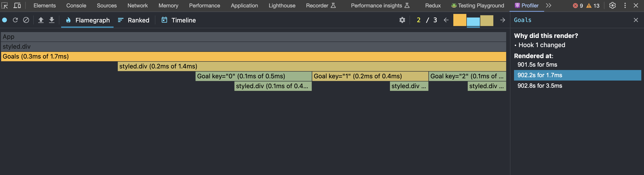Screen dimensions: 644x175
Task: Reload and start profiling icon
Action: 15,20
